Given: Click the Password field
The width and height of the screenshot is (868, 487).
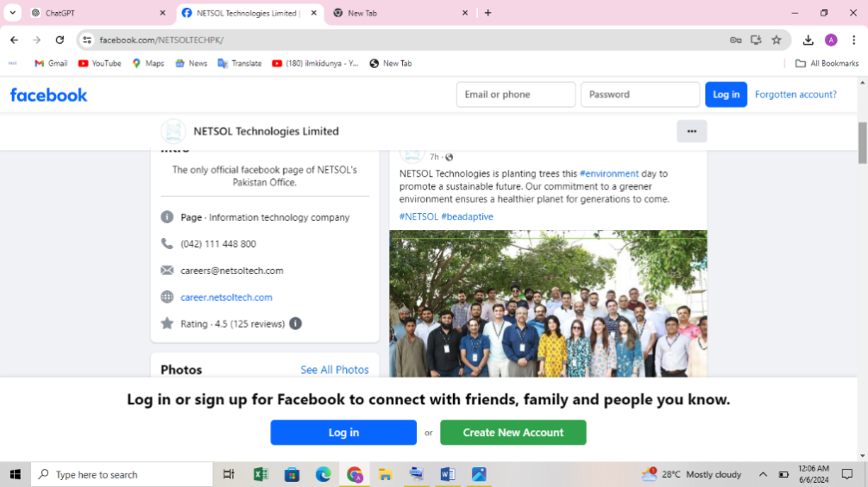Looking at the screenshot, I should (x=640, y=95).
